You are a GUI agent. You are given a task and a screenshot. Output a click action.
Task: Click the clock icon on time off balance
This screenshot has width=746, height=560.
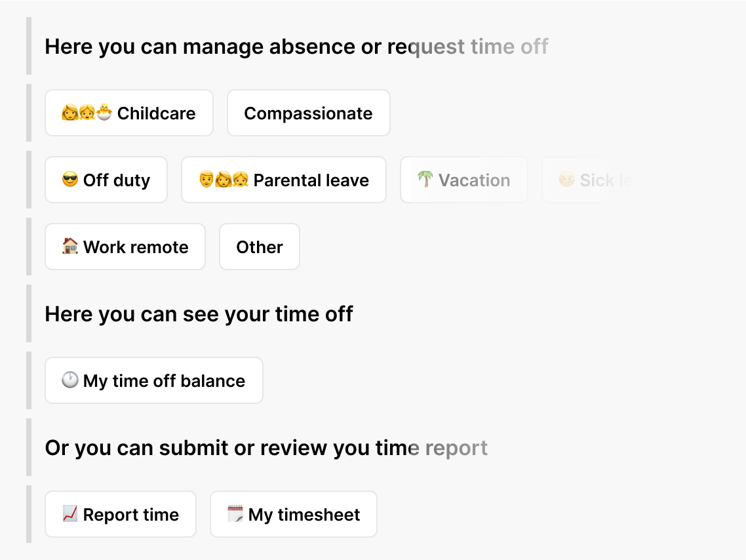click(x=70, y=380)
